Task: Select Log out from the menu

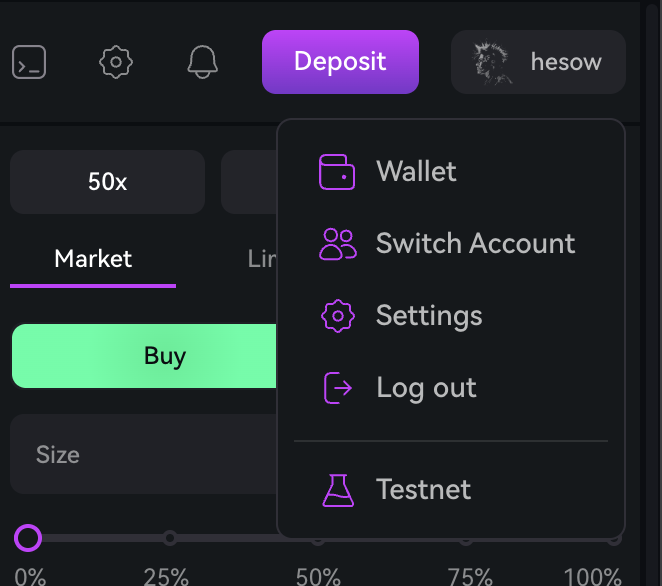Action: coord(426,388)
